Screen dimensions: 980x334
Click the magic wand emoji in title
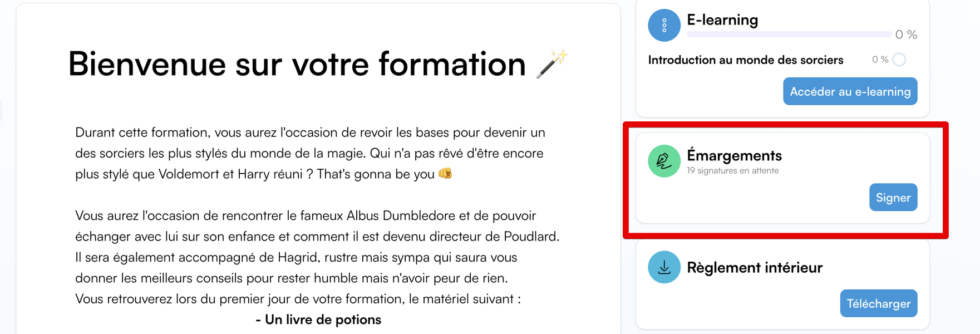[x=552, y=64]
